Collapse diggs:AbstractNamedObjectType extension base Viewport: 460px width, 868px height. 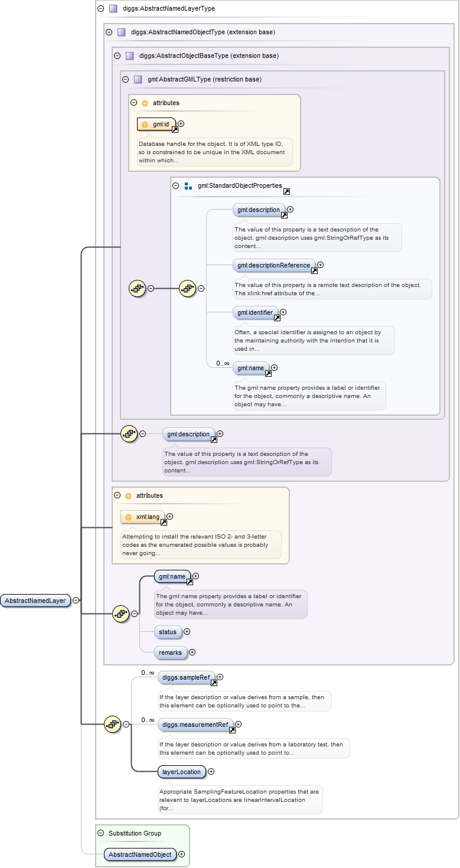click(x=109, y=32)
